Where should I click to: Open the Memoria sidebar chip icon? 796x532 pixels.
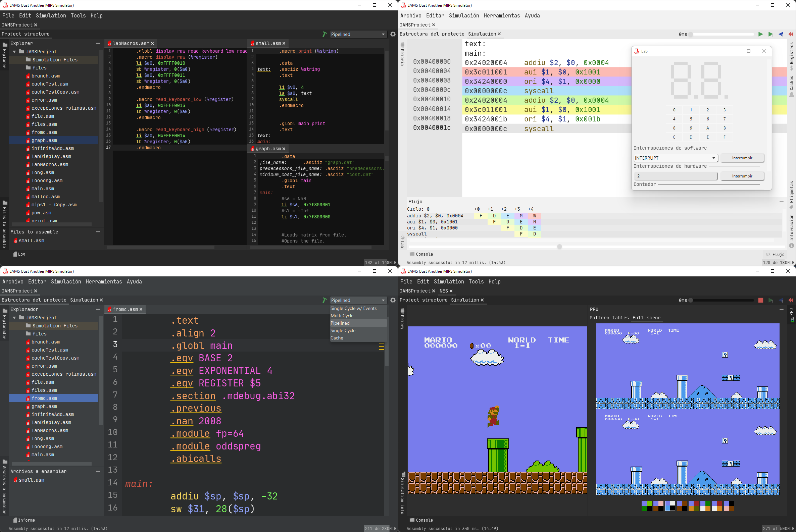click(x=403, y=45)
